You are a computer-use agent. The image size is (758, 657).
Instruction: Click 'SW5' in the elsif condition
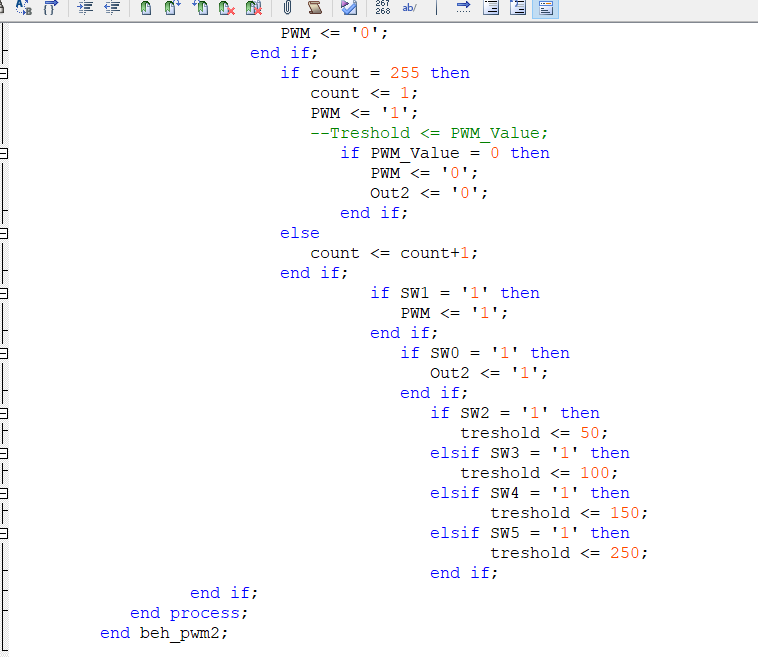point(504,533)
